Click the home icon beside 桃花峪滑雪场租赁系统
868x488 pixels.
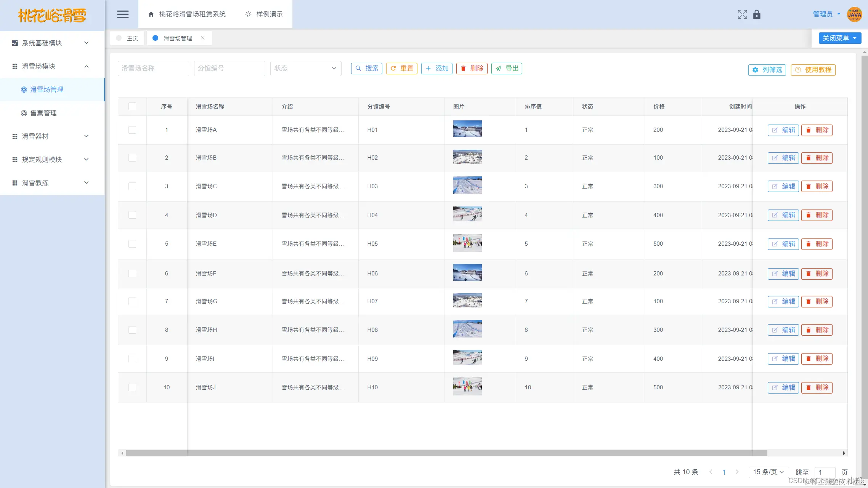click(x=151, y=14)
